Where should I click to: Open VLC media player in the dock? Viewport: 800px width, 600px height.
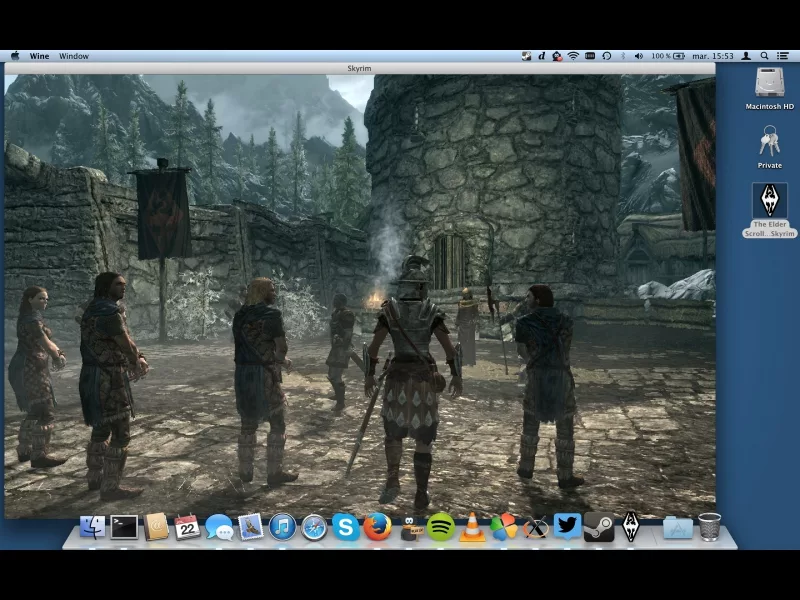[x=472, y=527]
